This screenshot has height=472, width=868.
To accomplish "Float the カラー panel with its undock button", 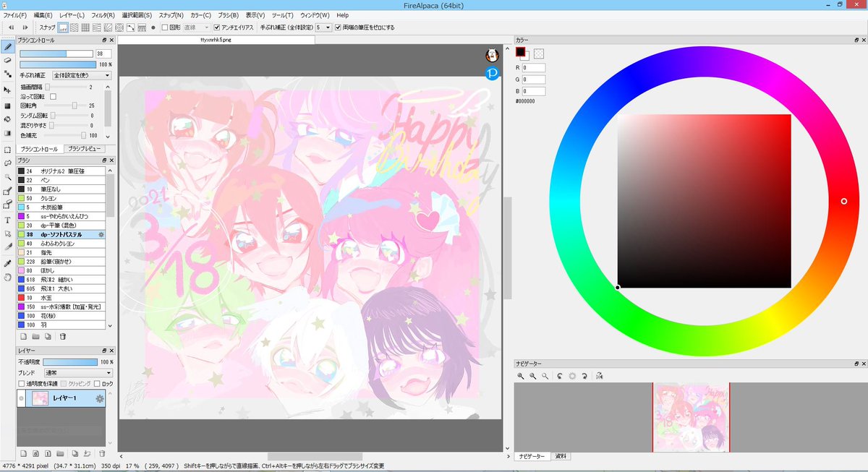I will click(855, 39).
